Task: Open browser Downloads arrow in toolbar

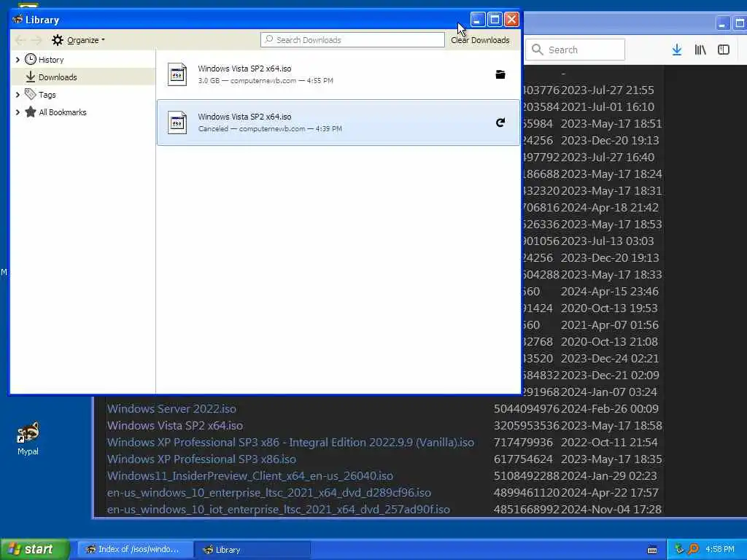Action: coord(676,50)
